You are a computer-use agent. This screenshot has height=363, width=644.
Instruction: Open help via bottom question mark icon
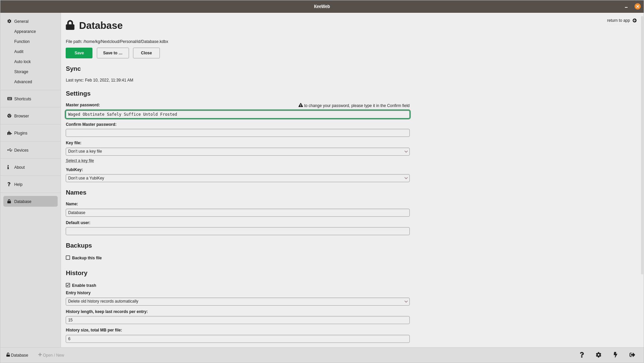point(582,355)
